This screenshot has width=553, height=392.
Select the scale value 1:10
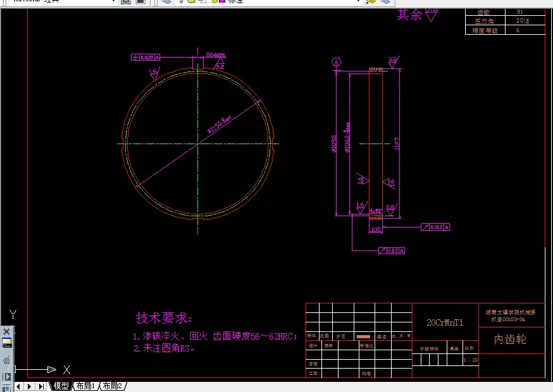471,360
